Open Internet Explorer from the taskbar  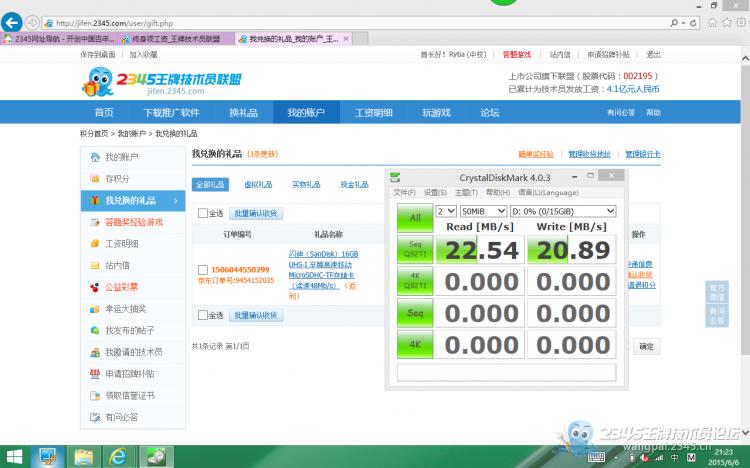tap(118, 457)
